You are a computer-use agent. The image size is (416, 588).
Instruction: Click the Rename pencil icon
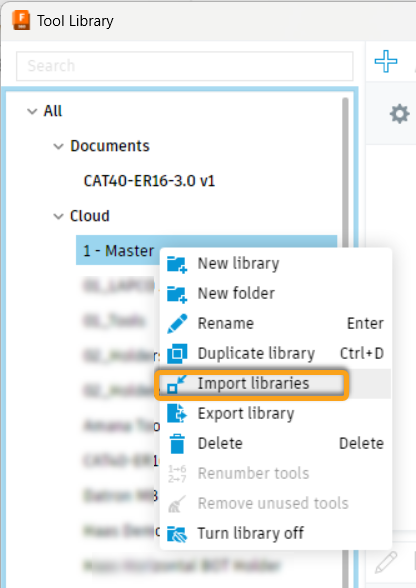pos(177,324)
